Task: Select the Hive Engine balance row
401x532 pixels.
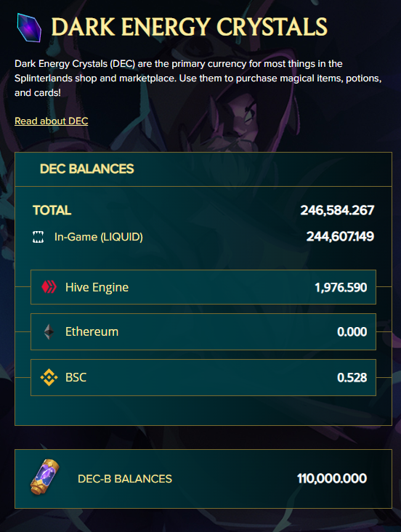Action: click(203, 287)
